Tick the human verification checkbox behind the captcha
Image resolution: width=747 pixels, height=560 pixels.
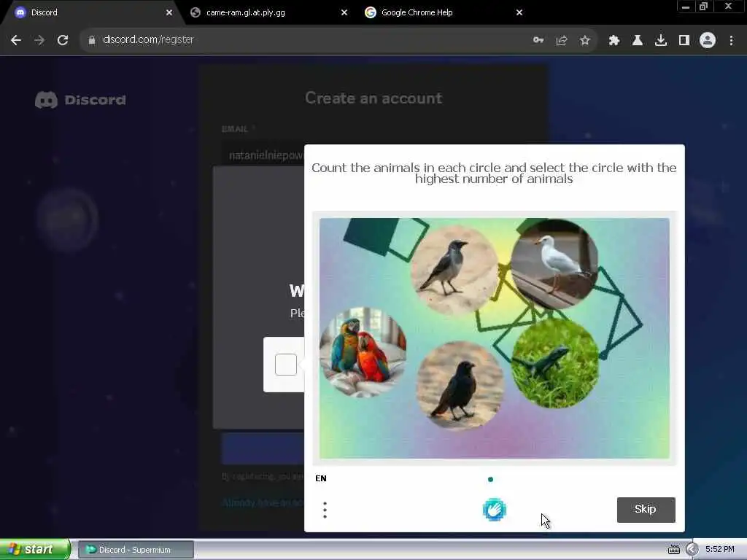(x=286, y=365)
